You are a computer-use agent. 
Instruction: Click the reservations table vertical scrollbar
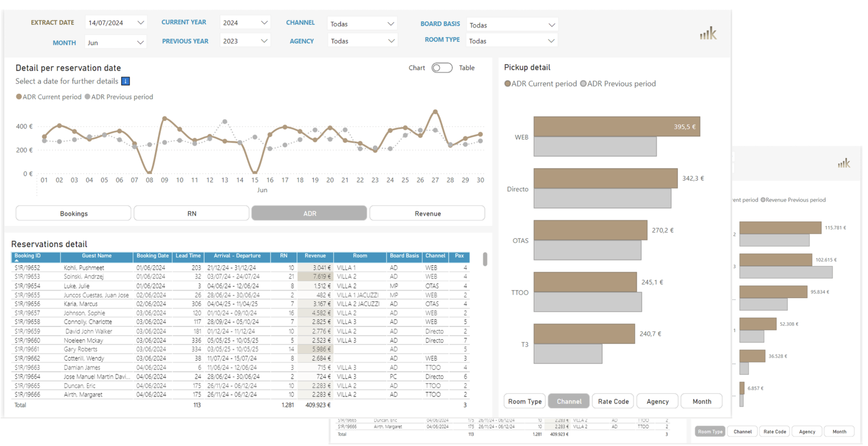point(485,259)
